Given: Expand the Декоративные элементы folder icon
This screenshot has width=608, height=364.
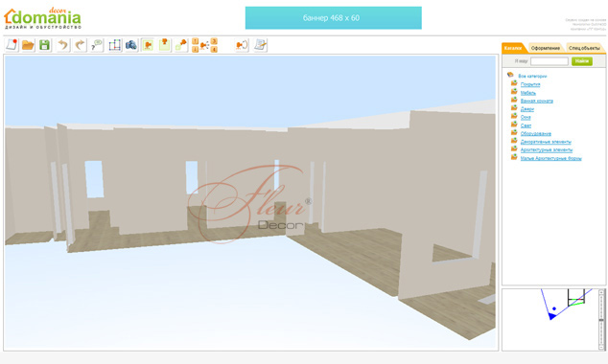Looking at the screenshot, I should tap(514, 141).
